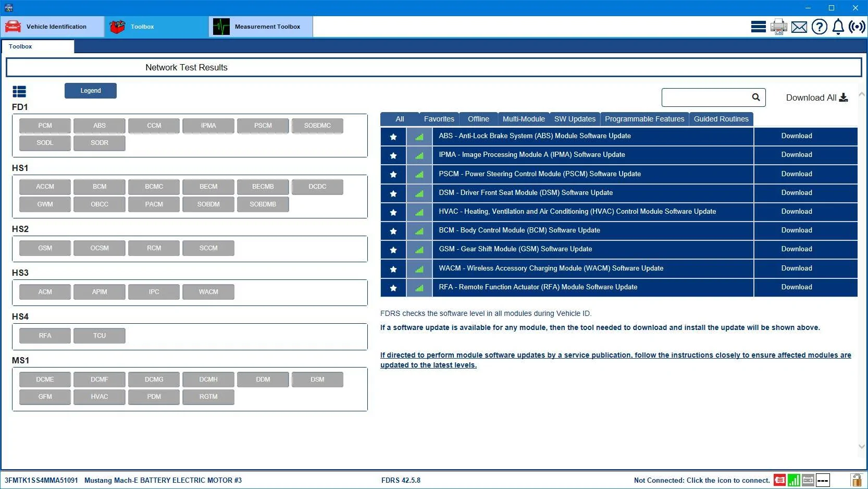
Task: Show notifications with the bell icon
Action: (x=838, y=27)
